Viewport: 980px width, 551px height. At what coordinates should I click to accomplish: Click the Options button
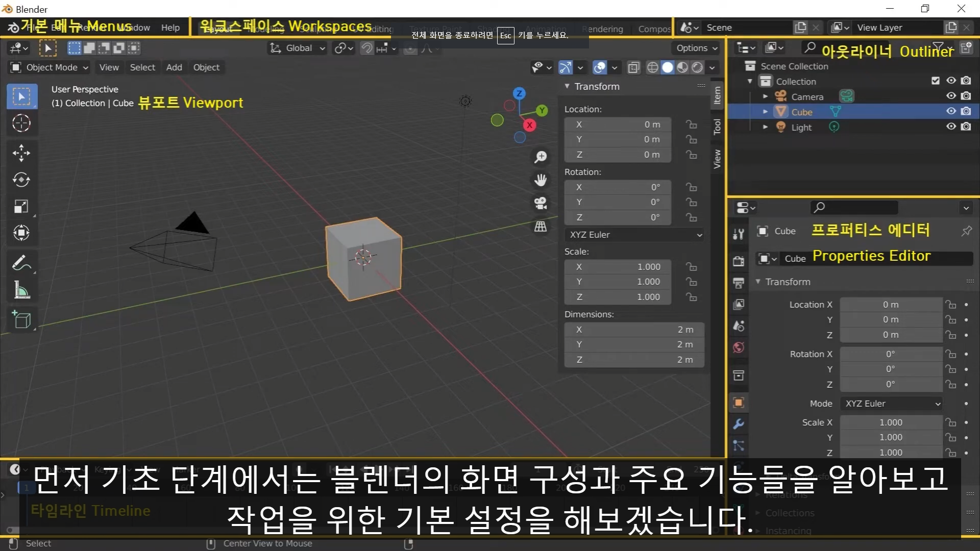point(696,48)
